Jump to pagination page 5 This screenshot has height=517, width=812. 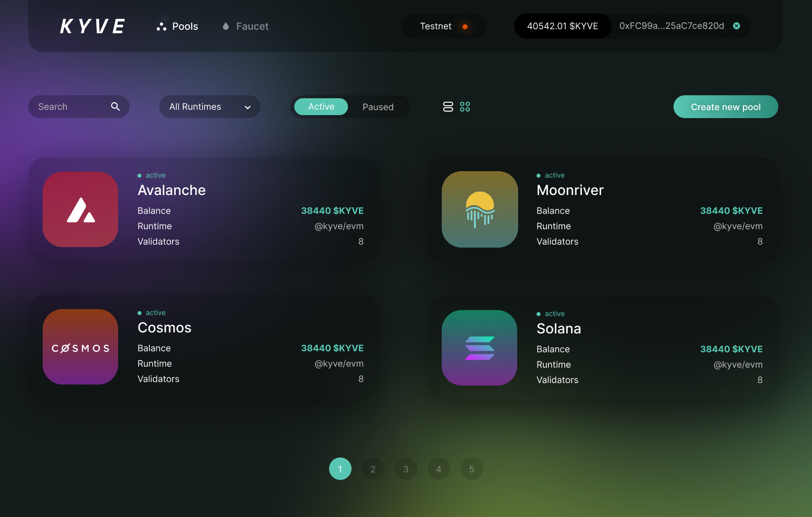point(472,469)
